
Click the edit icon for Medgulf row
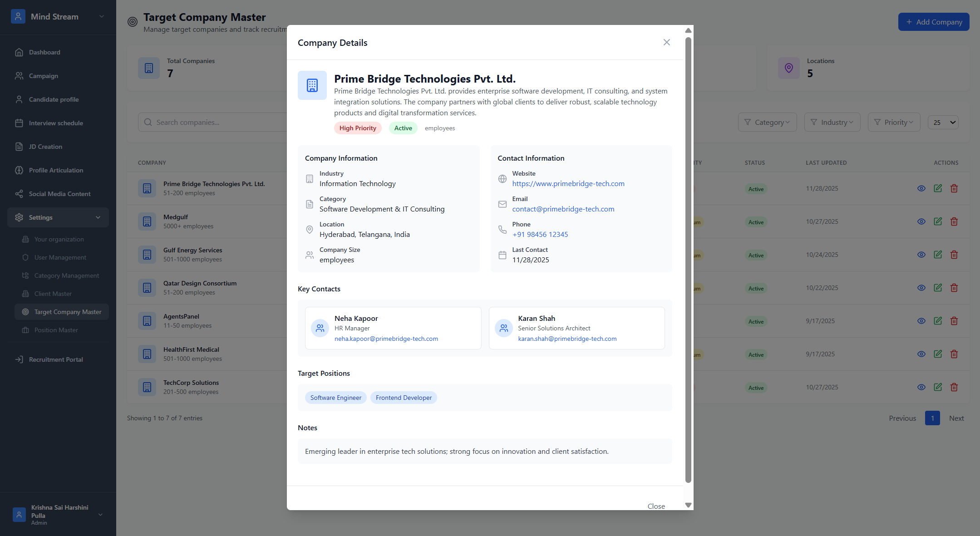click(x=938, y=221)
